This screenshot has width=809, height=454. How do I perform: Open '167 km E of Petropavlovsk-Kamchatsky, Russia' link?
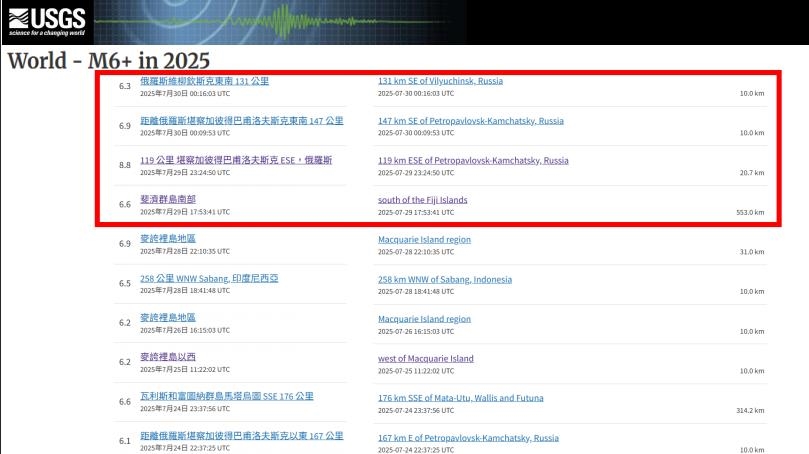tap(468, 438)
